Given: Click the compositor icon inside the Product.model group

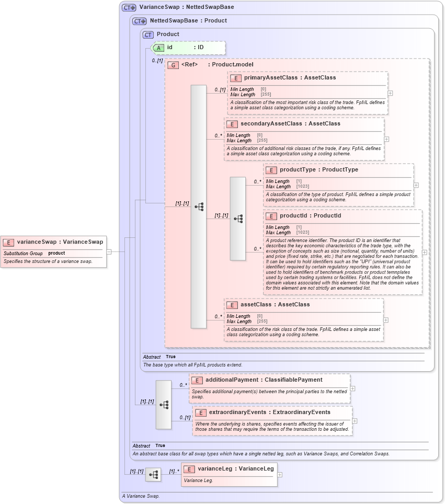Looking at the screenshot, I should click(x=198, y=207).
